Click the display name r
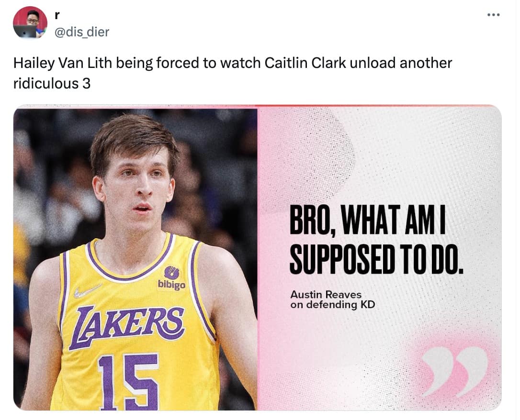This screenshot has width=520, height=420. pos(57,14)
